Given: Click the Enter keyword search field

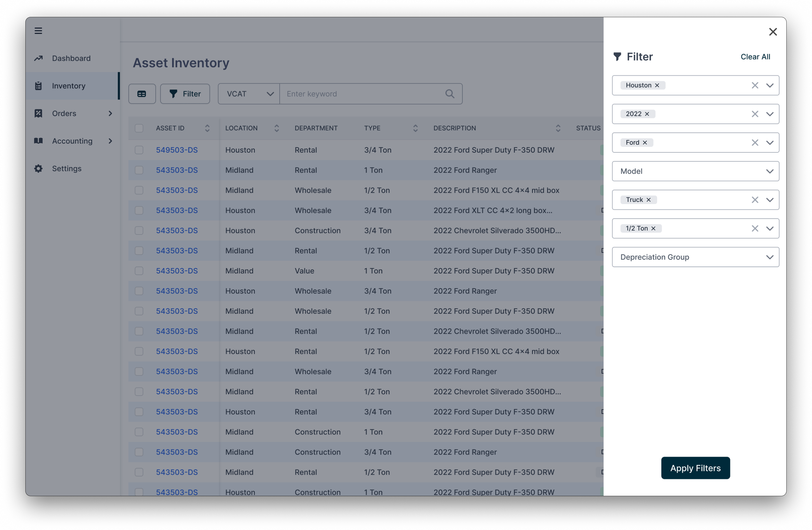Looking at the screenshot, I should tap(362, 94).
